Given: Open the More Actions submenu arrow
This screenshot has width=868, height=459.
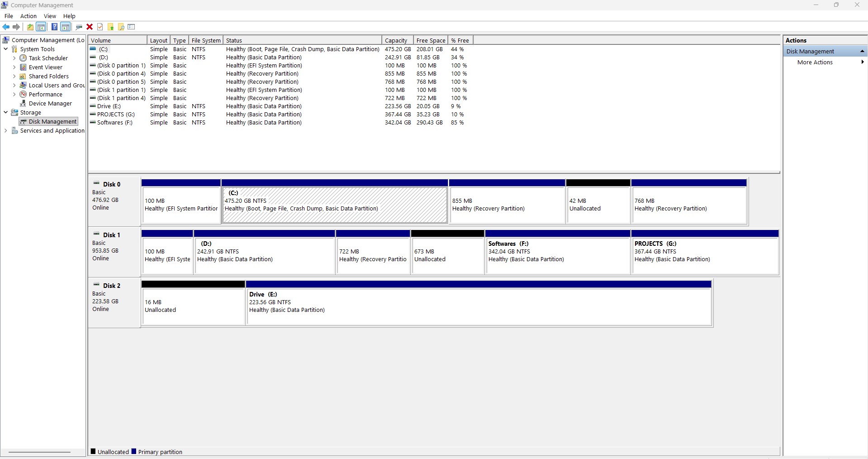Looking at the screenshot, I should (863, 62).
